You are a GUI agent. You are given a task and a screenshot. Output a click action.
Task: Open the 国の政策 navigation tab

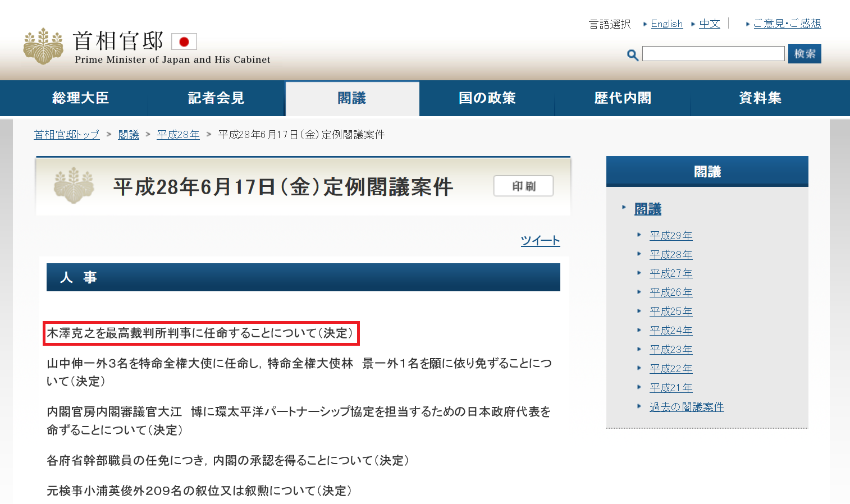[x=487, y=98]
